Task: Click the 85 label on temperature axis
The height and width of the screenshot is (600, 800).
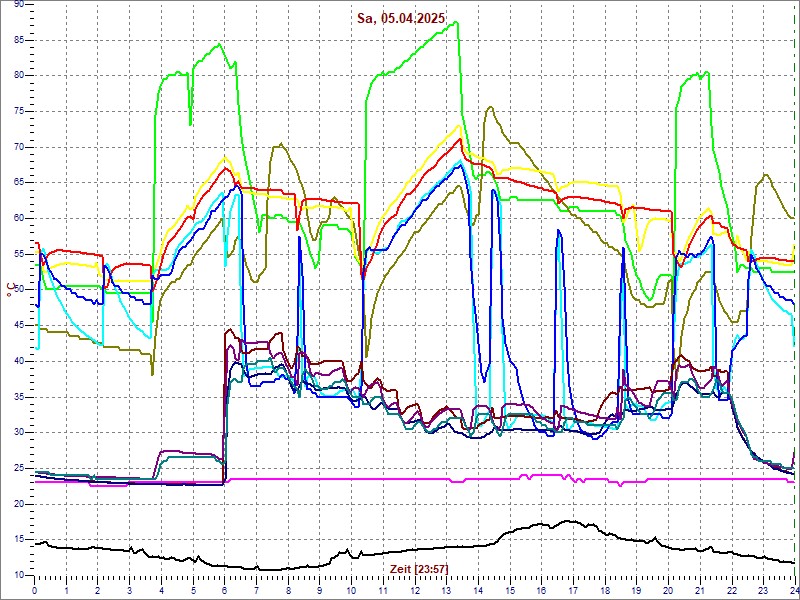Action: point(18,40)
